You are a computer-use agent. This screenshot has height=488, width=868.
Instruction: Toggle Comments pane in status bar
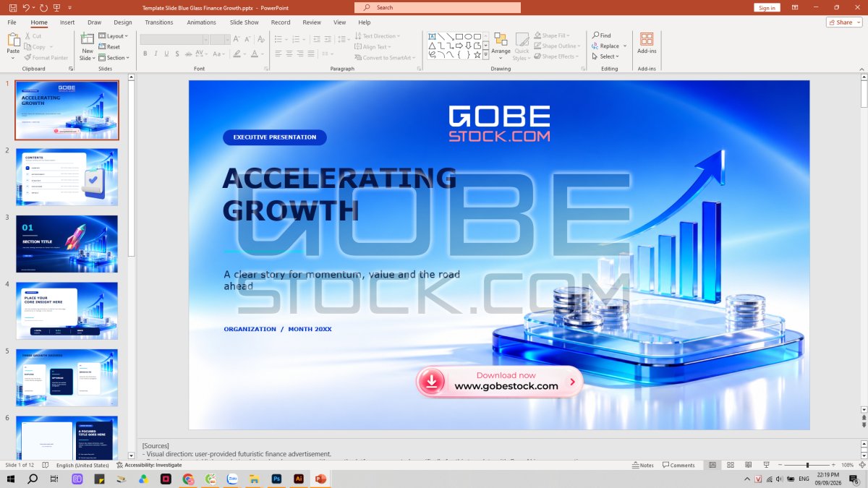pyautogui.click(x=678, y=465)
